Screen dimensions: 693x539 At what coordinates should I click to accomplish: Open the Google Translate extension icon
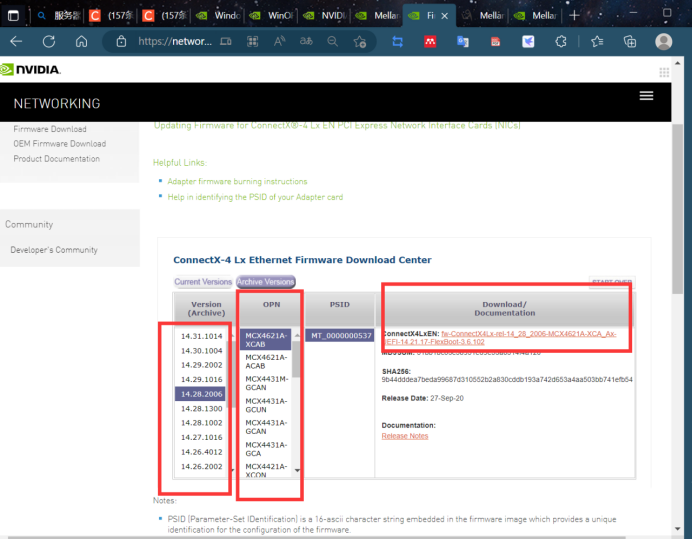click(x=463, y=42)
